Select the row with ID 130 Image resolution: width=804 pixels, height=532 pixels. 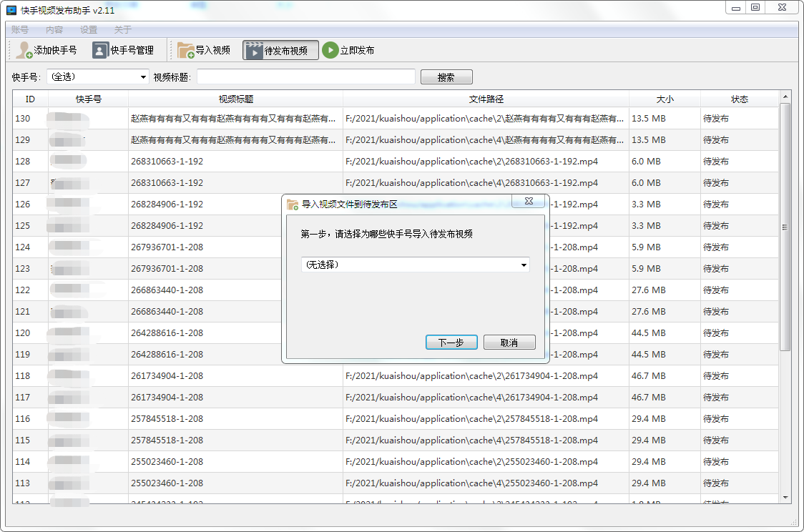tap(396, 119)
